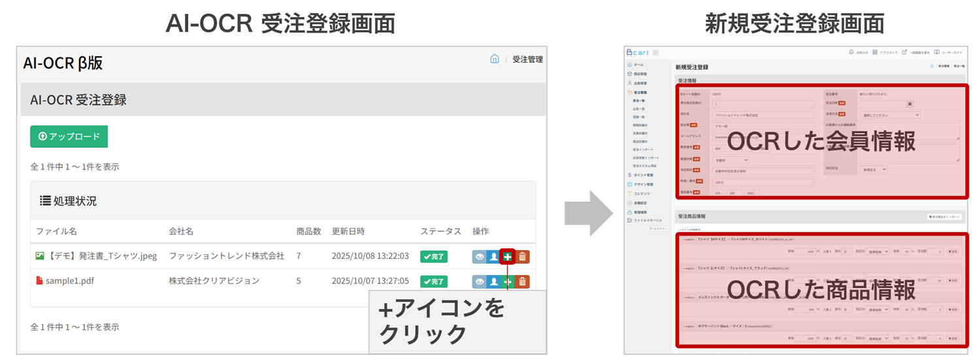Open the 都道府県 dropdown showing 京都府
980x362 pixels.
(730, 159)
